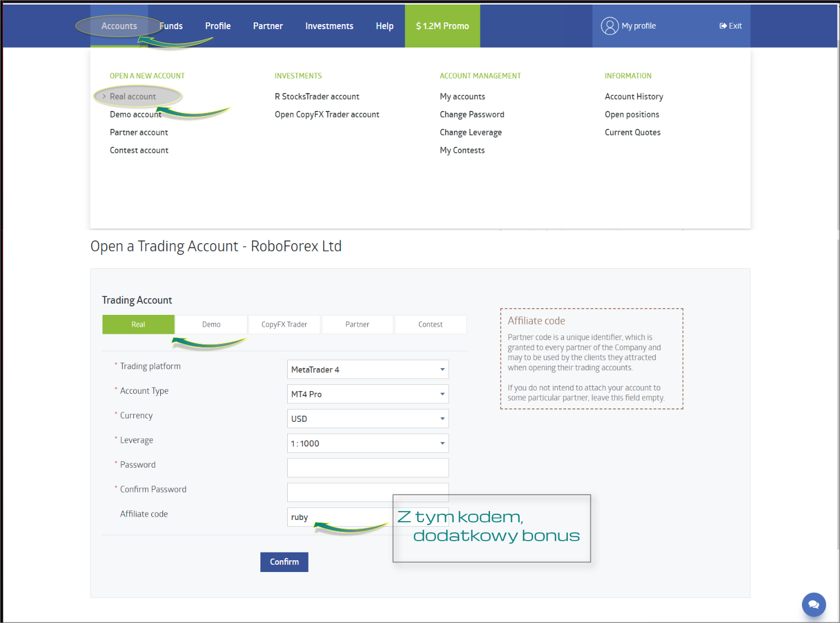Switch to the Demo tab
This screenshot has height=623, width=840.
click(x=211, y=324)
